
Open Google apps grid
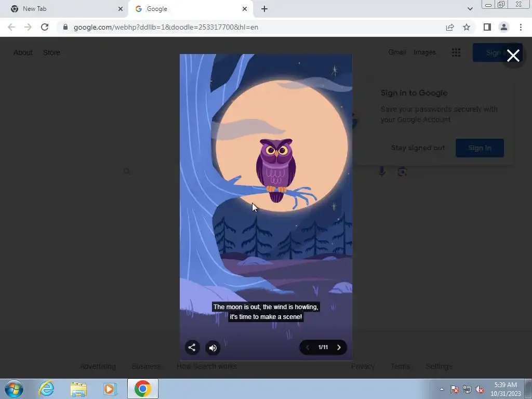456,52
